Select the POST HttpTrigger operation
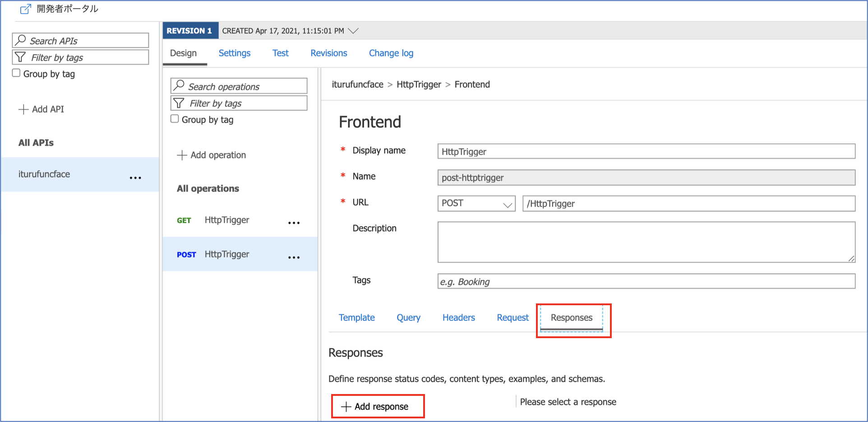Screen dimensions: 868x422 coord(240,254)
